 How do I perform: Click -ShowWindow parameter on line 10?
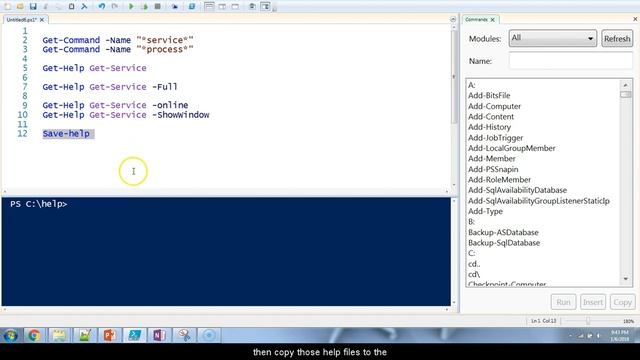(x=180, y=115)
